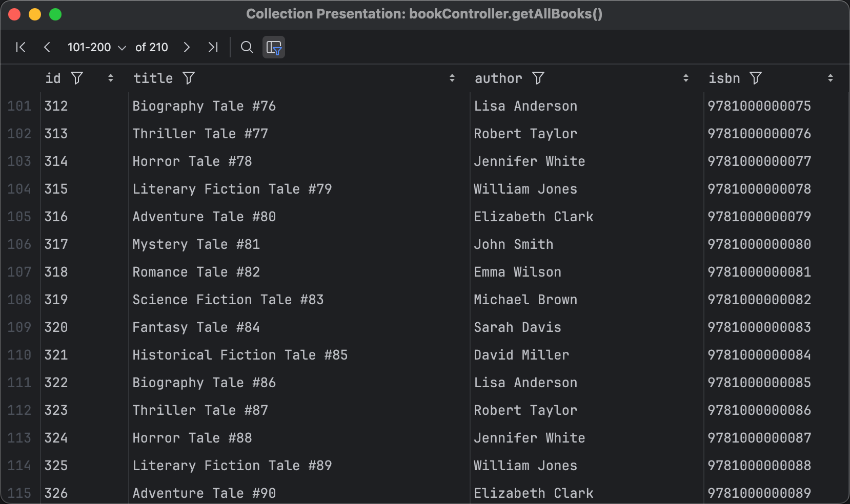Image resolution: width=850 pixels, height=504 pixels.
Task: Click the sort arrows beside the author column
Action: click(x=686, y=78)
